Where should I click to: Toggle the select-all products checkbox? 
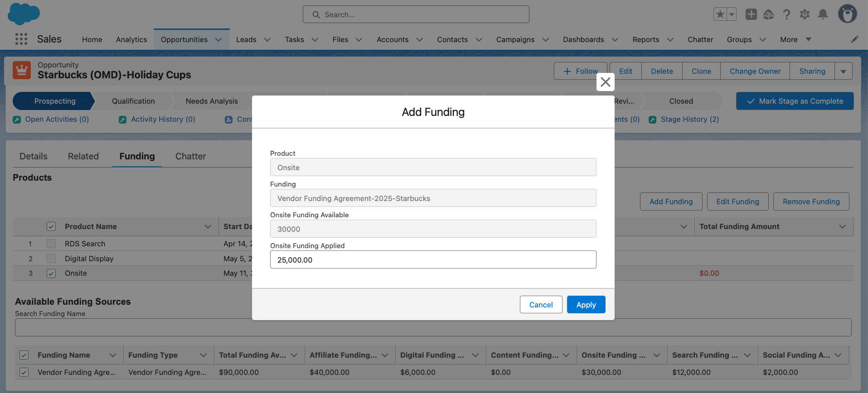51,226
